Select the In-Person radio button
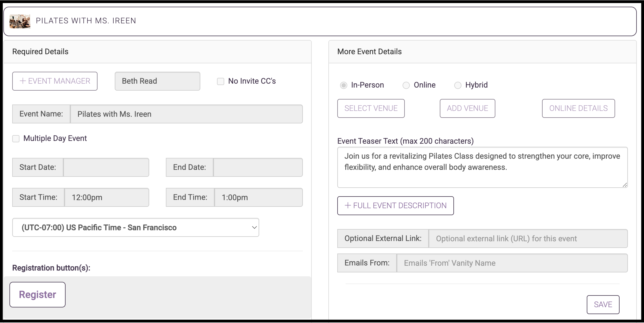Screen dimensions: 644x323 click(x=344, y=85)
